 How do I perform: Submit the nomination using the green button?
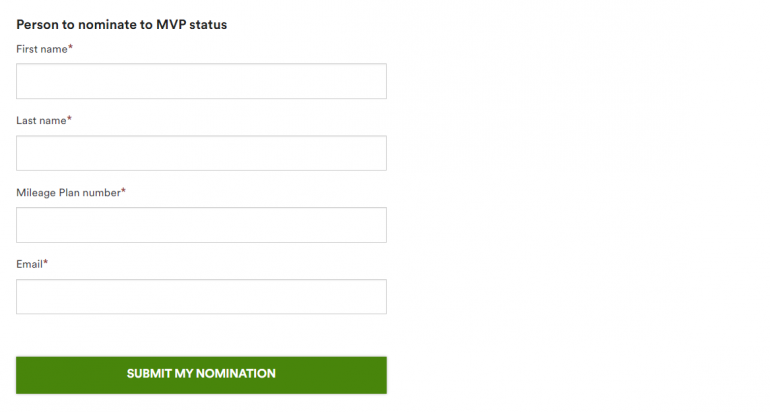pyautogui.click(x=201, y=374)
